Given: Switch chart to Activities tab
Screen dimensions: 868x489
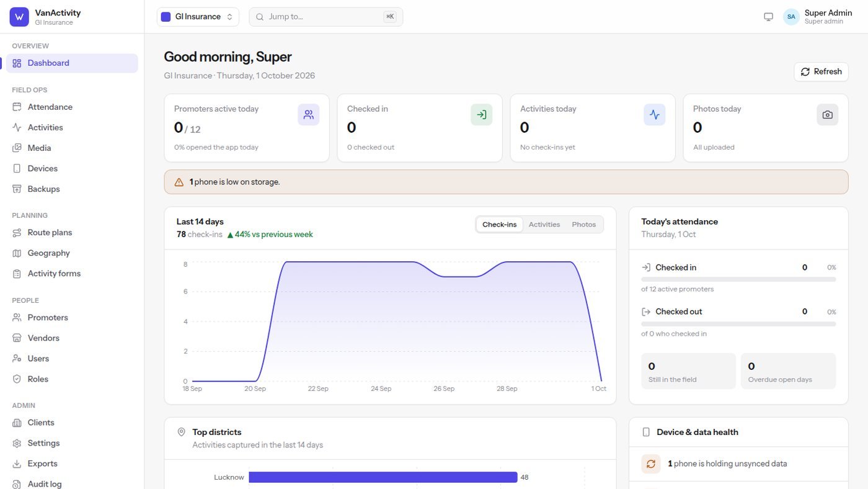Looking at the screenshot, I should [544, 225].
